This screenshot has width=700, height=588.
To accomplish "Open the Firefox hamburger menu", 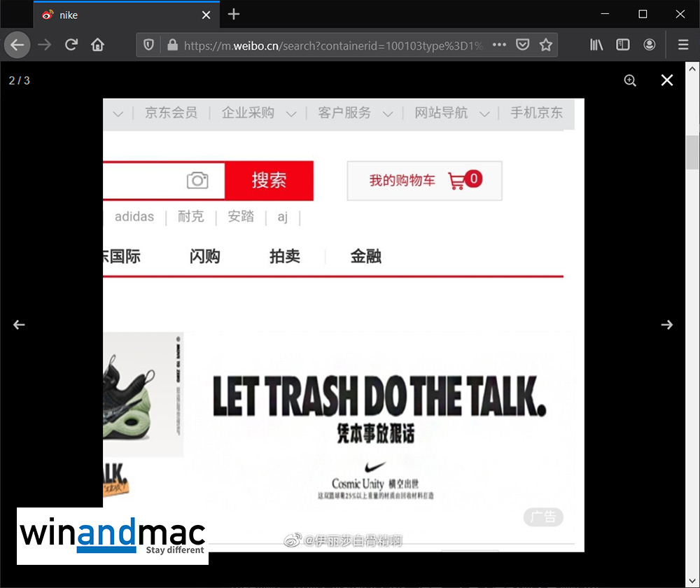I will coord(683,45).
